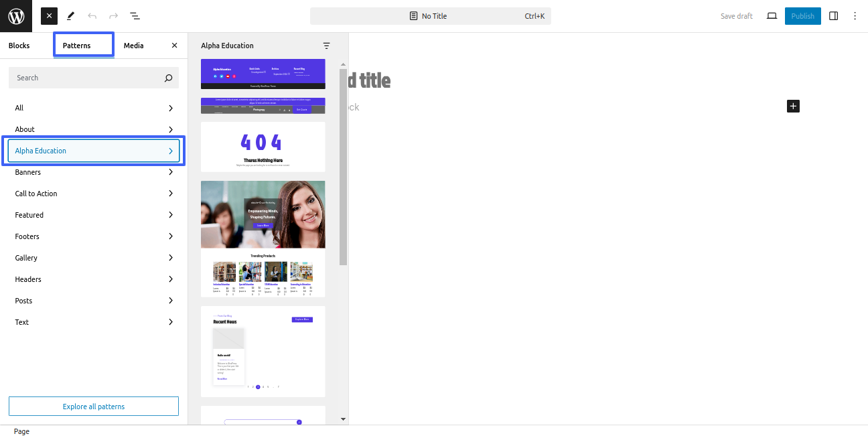868x438 pixels.
Task: Expand the Call to Action category
Action: click(x=93, y=194)
